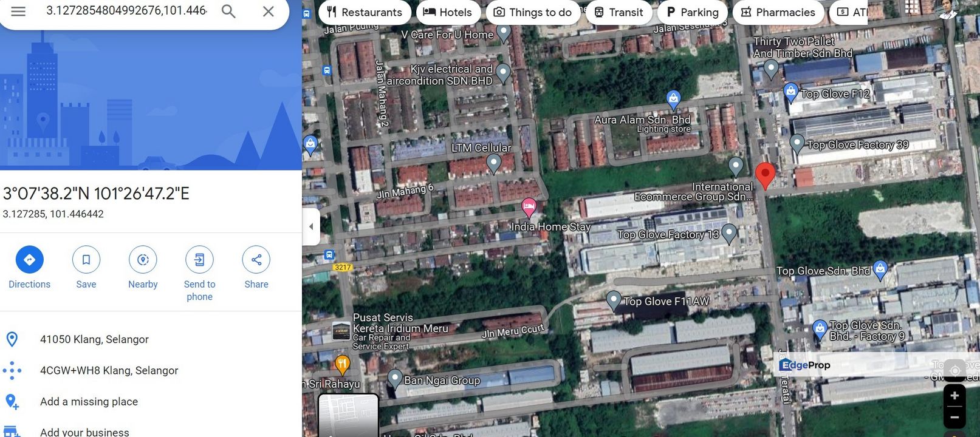Zoom out with the minus button
The image size is (980, 437).
coord(954,418)
